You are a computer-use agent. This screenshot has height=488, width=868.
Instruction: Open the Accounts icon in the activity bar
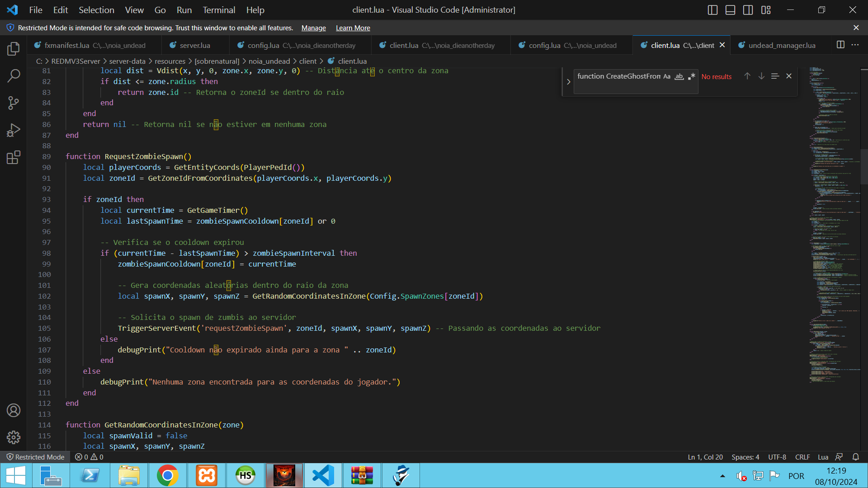(14, 410)
